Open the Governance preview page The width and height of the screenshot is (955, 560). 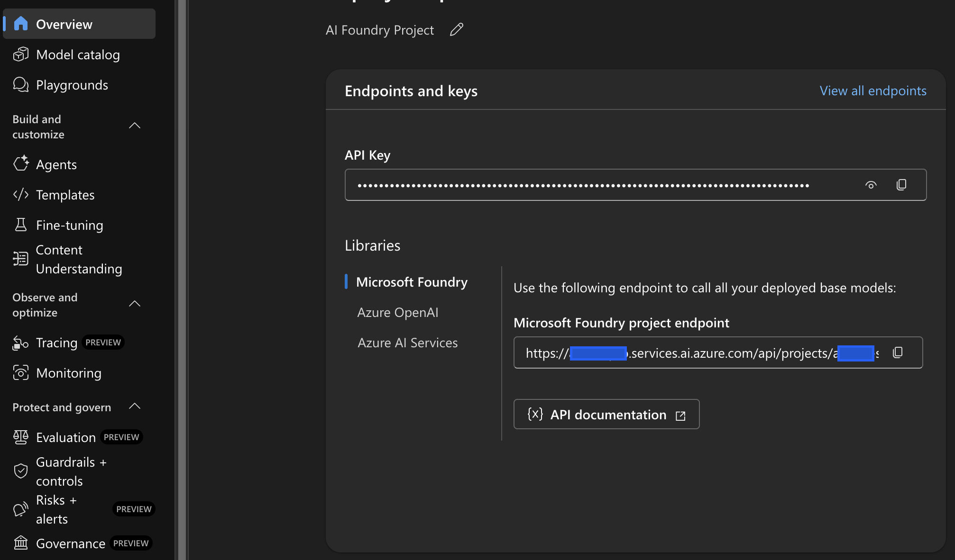coord(70,543)
